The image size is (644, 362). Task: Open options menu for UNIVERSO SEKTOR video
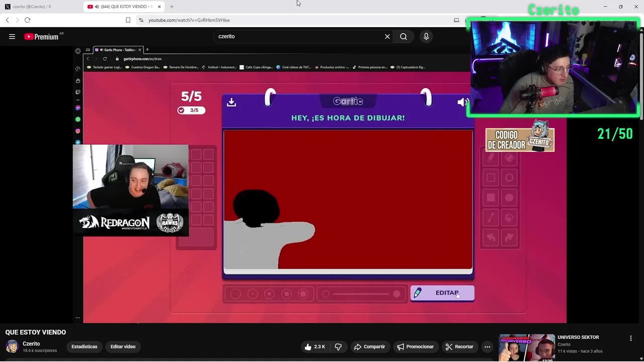click(x=630, y=338)
